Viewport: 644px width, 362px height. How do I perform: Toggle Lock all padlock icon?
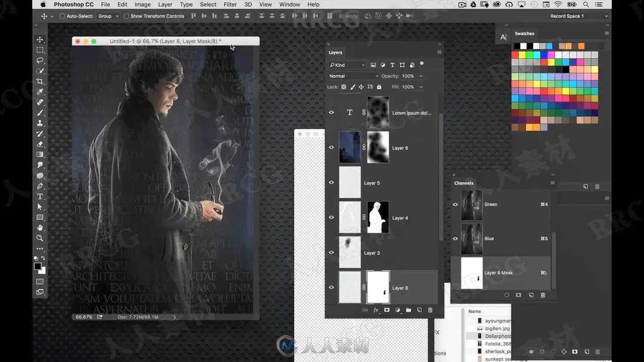point(379,87)
